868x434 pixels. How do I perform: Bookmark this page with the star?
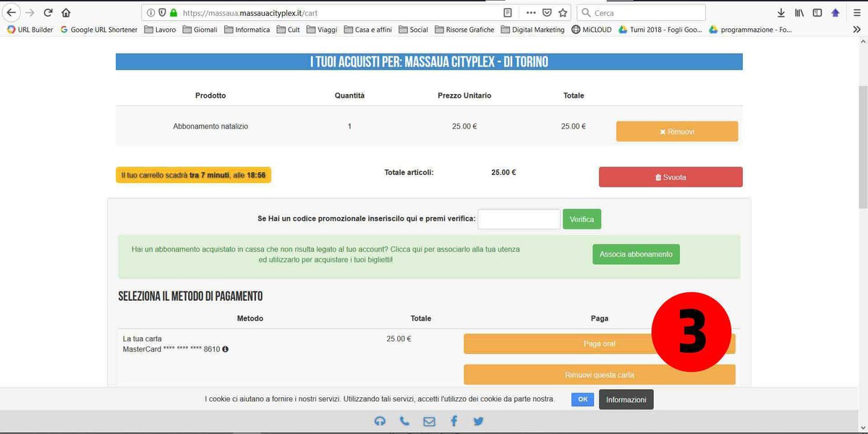click(563, 12)
